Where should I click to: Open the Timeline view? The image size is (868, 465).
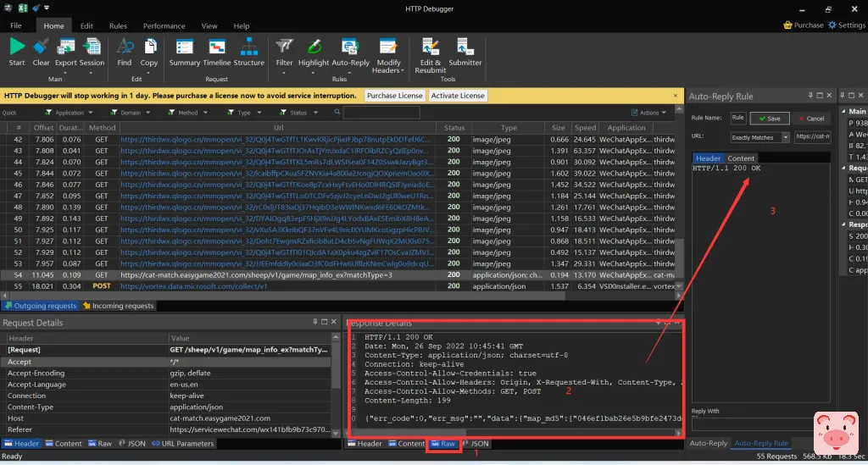click(217, 47)
